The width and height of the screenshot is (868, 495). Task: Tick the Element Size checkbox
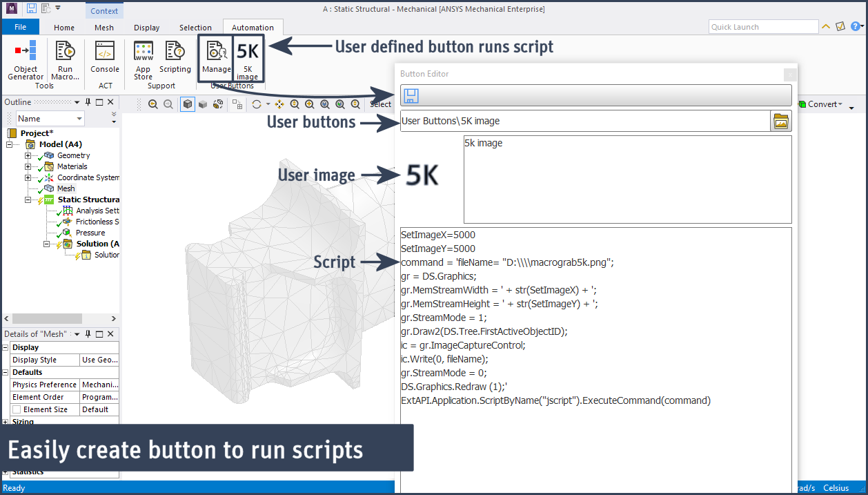pos(17,409)
